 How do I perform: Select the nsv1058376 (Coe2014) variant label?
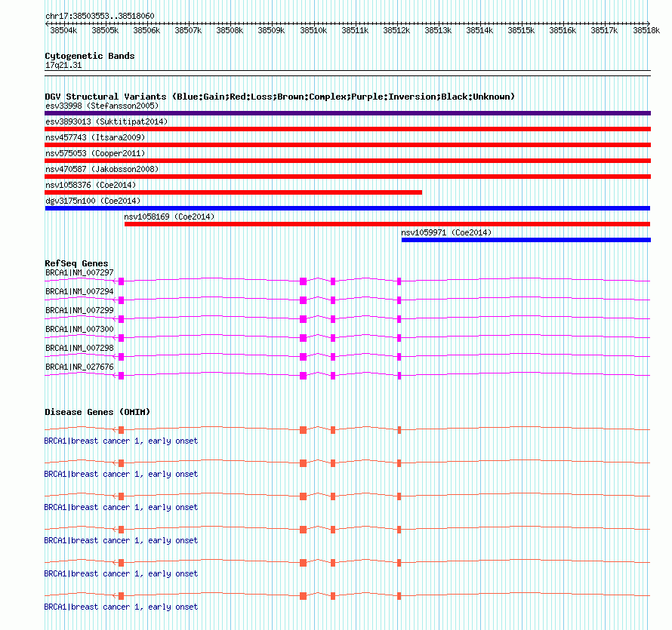[x=91, y=185]
